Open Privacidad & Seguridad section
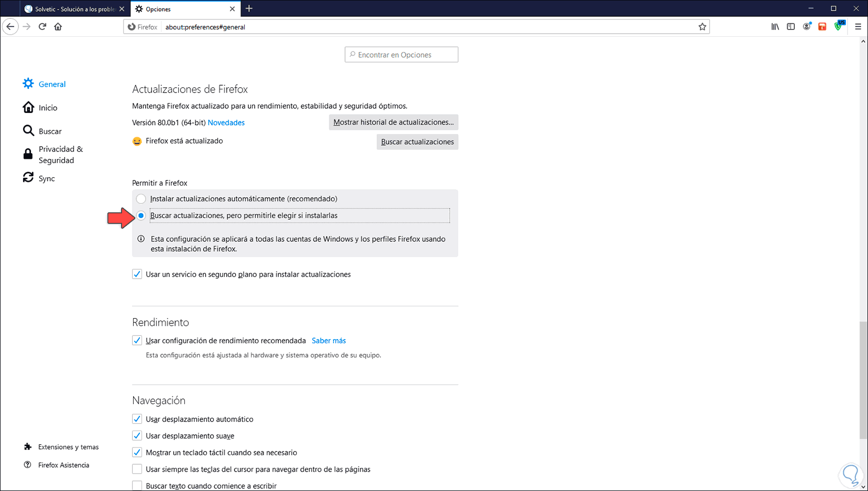 click(x=60, y=155)
